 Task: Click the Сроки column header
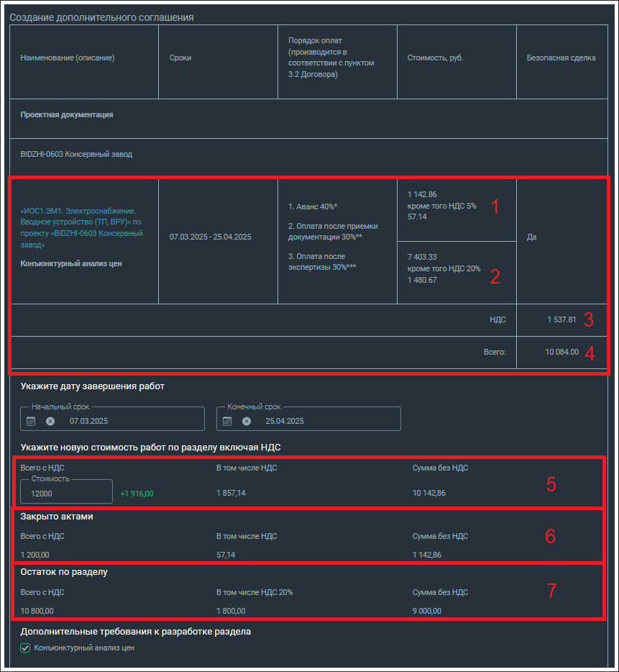tap(180, 58)
